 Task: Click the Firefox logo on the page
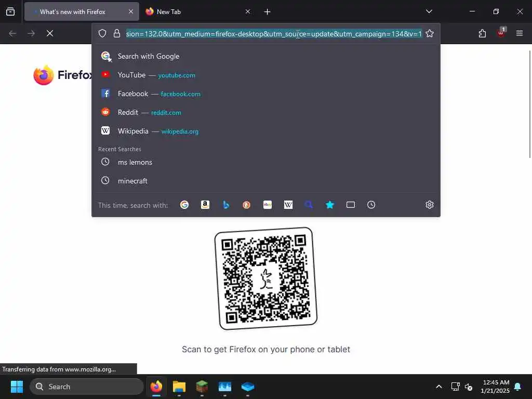(x=62, y=75)
